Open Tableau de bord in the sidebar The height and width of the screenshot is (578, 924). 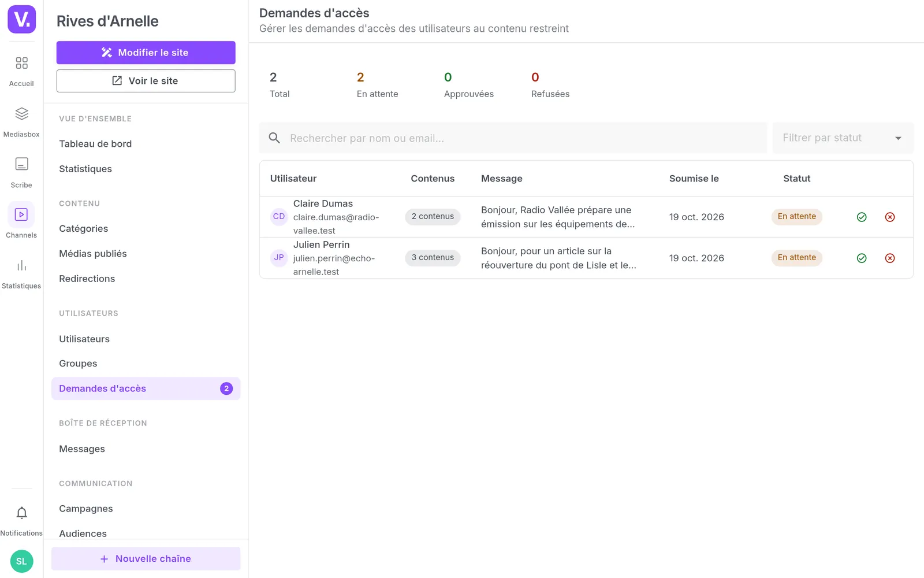tap(95, 144)
